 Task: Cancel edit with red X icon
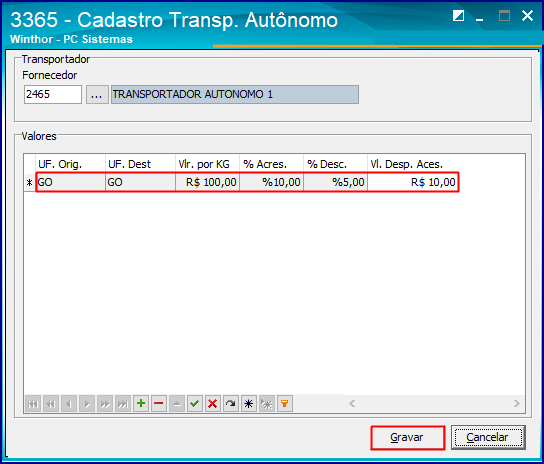(x=213, y=404)
